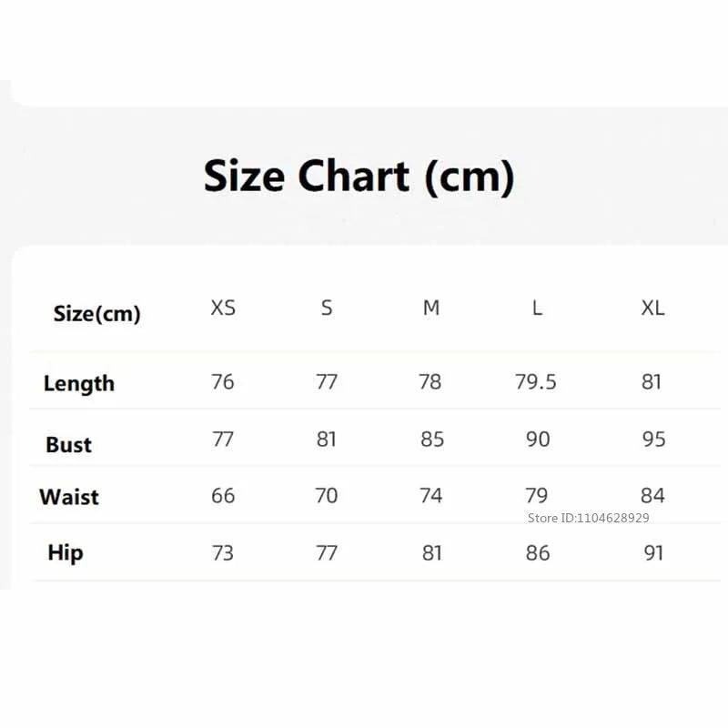Click the Bust row label

pyautogui.click(x=69, y=445)
